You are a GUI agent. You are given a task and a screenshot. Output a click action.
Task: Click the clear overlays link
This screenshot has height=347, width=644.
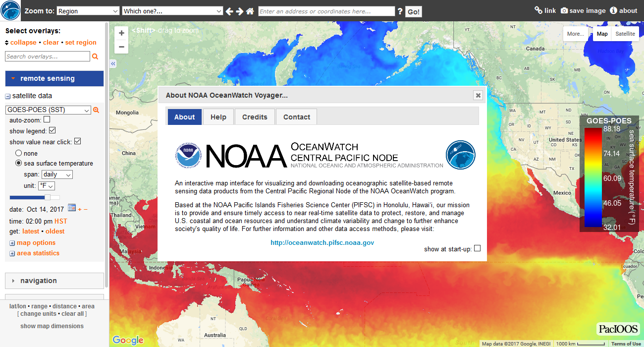coord(51,43)
